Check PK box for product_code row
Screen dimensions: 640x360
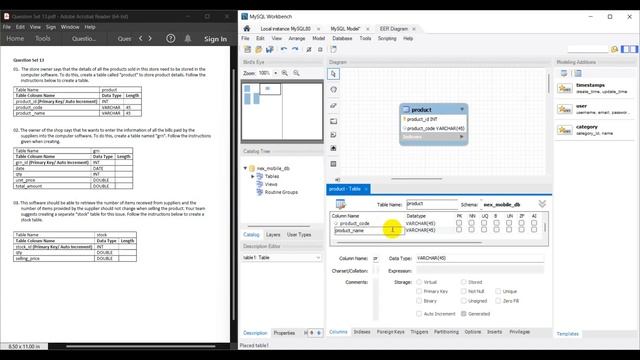[459, 223]
